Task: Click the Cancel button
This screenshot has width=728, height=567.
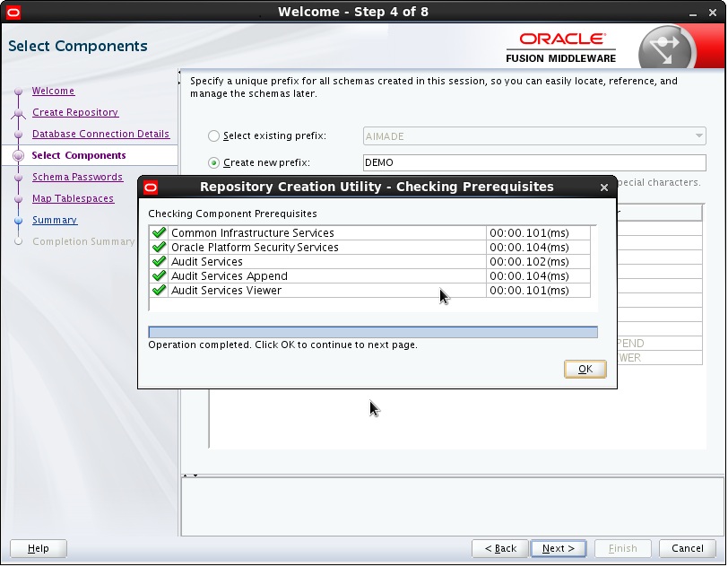Action: (687, 548)
